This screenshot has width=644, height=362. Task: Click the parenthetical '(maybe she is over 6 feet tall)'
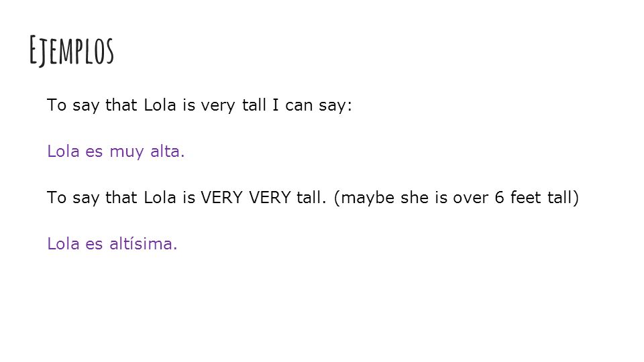tap(456, 198)
